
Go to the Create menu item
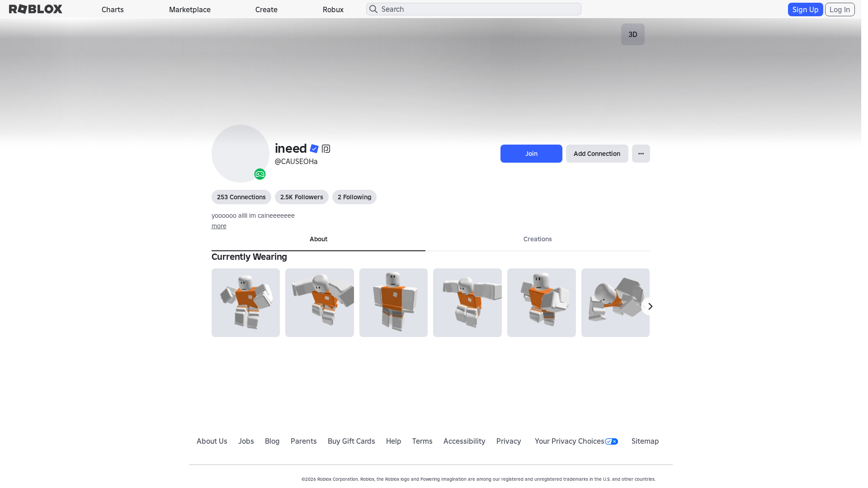pyautogui.click(x=266, y=9)
